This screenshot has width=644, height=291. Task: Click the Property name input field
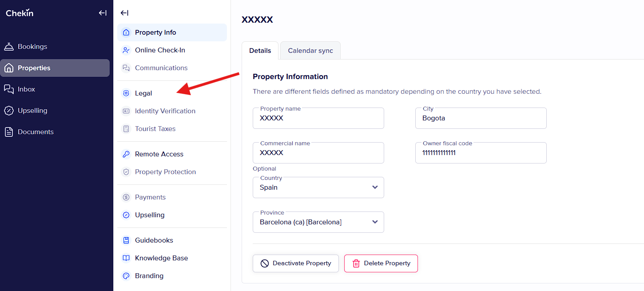(x=318, y=119)
